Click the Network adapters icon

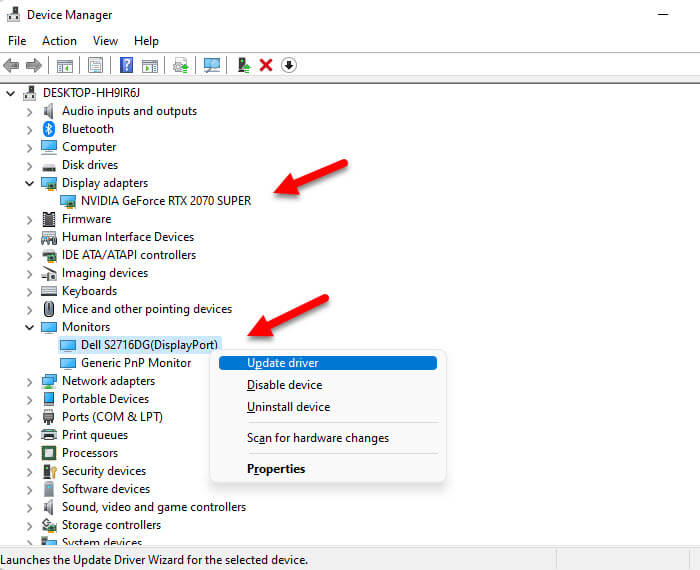coord(49,381)
